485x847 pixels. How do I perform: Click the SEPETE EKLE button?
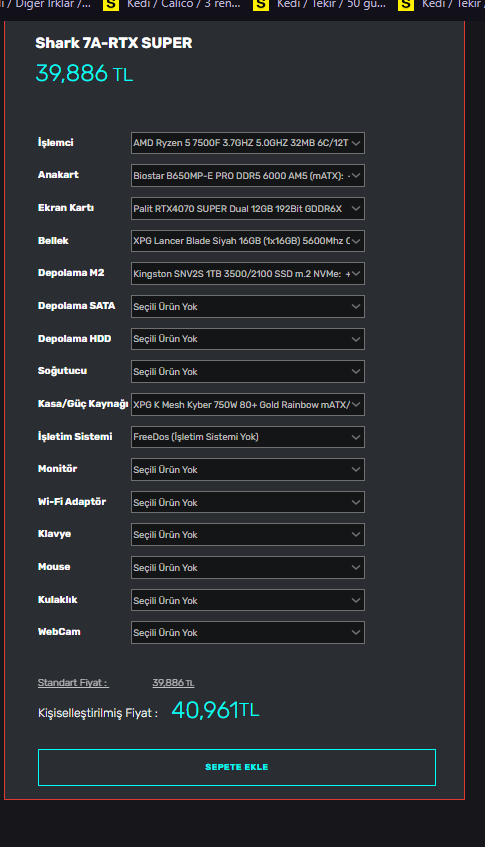pos(237,767)
